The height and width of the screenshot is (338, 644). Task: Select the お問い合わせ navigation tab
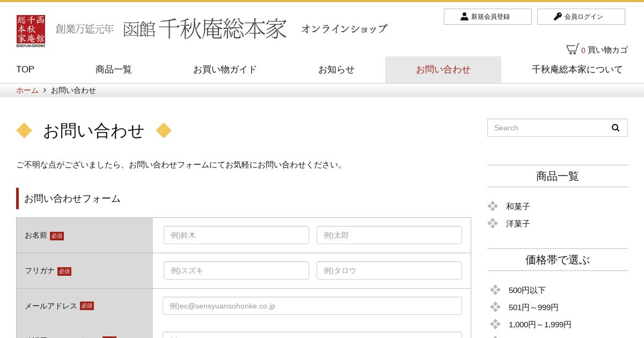[x=443, y=70]
